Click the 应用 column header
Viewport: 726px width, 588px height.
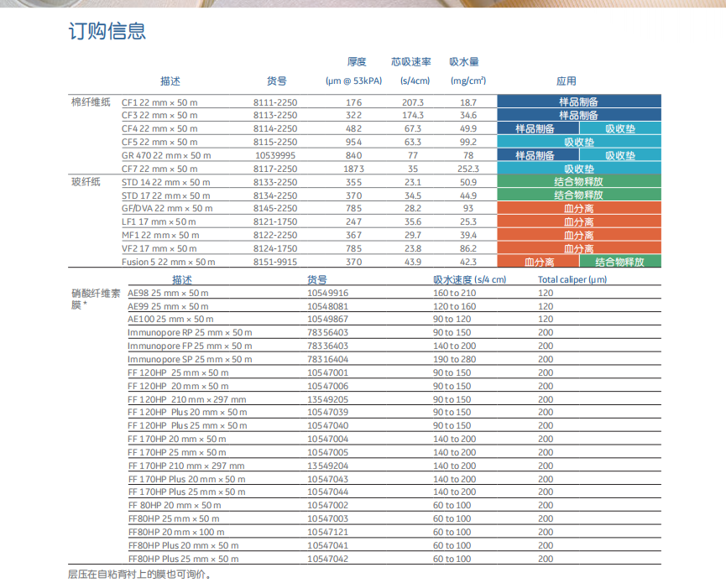click(567, 81)
